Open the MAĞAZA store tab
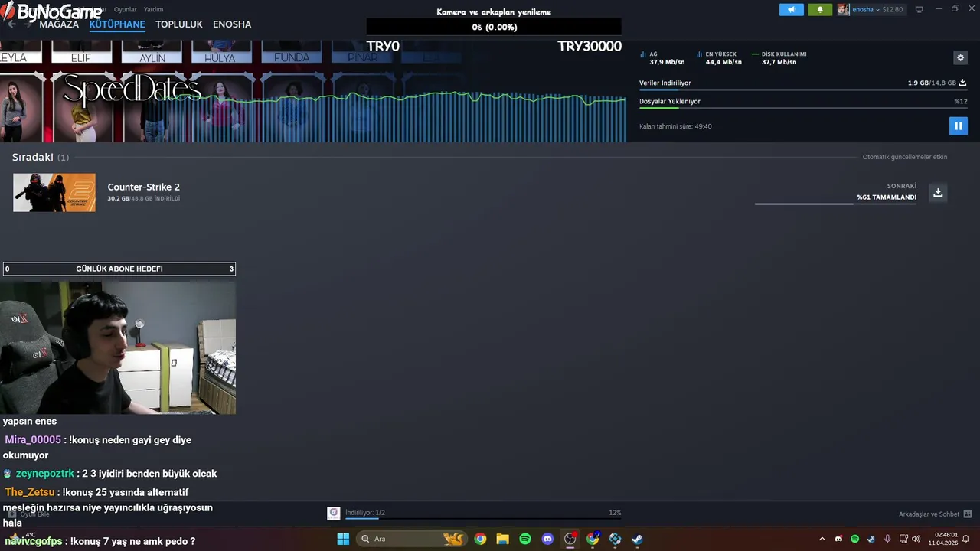The width and height of the screenshot is (980, 551). [59, 24]
